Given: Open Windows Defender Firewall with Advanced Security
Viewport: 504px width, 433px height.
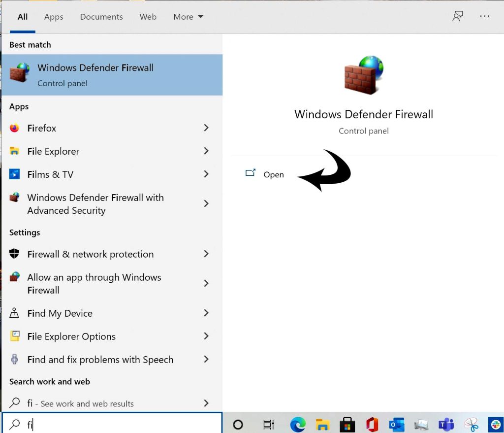Looking at the screenshot, I should click(x=112, y=203).
